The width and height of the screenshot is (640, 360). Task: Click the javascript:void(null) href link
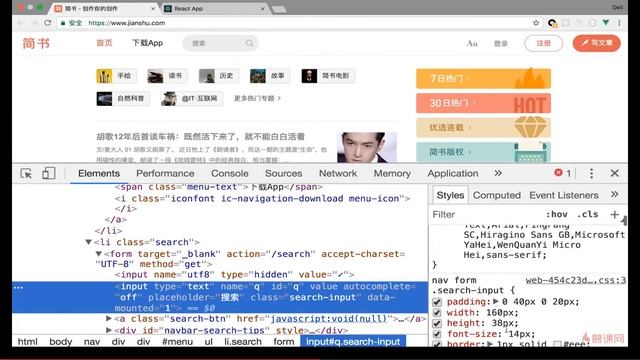pos(328,318)
